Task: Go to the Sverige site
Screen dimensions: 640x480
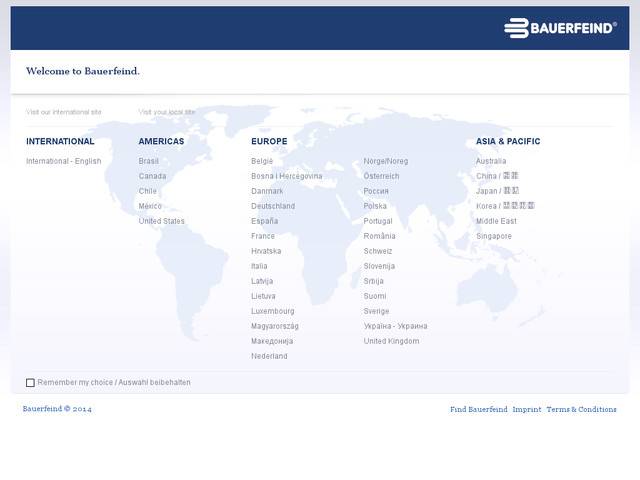Action: pyautogui.click(x=376, y=311)
